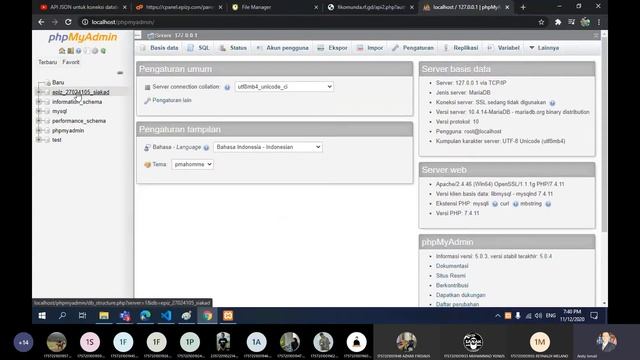Open the system tray hidden icons chevron

click(498, 316)
